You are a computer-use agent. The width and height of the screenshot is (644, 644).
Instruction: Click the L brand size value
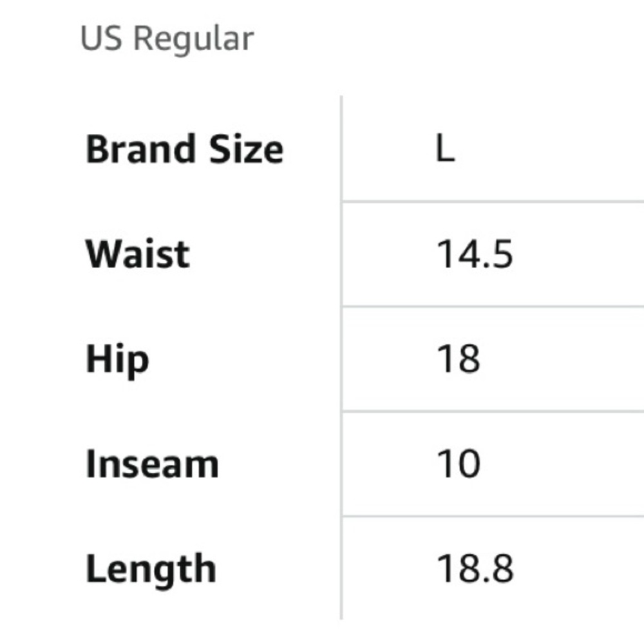pos(445,149)
